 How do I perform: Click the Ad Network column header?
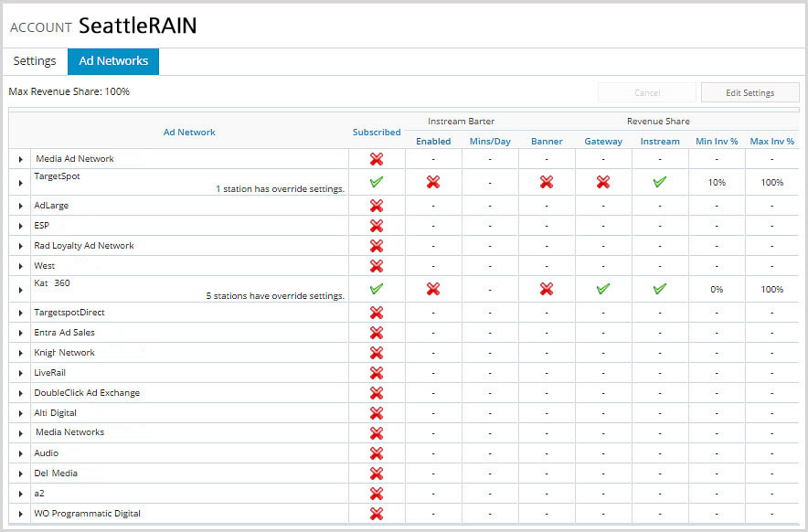coord(189,132)
